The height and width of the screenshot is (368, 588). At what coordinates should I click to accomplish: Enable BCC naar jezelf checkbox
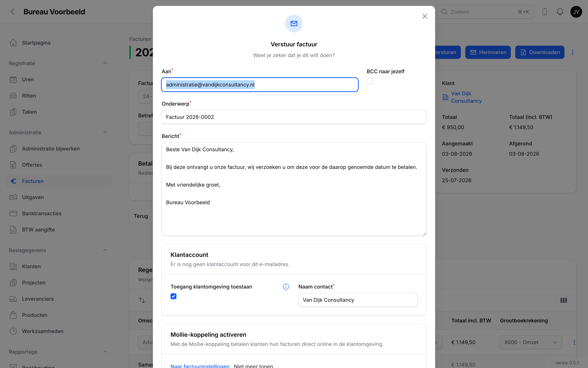click(x=370, y=81)
